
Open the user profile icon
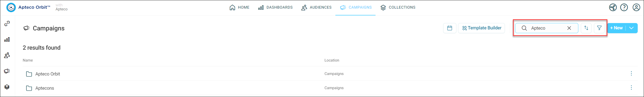point(636,7)
